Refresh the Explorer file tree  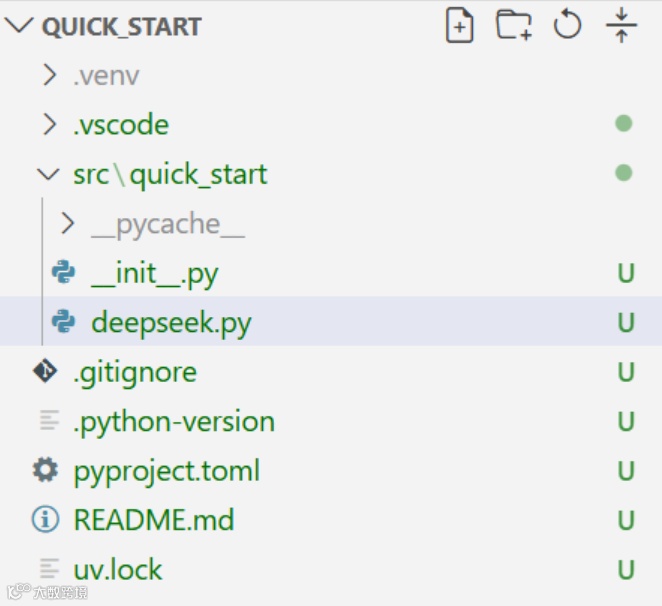tap(568, 26)
